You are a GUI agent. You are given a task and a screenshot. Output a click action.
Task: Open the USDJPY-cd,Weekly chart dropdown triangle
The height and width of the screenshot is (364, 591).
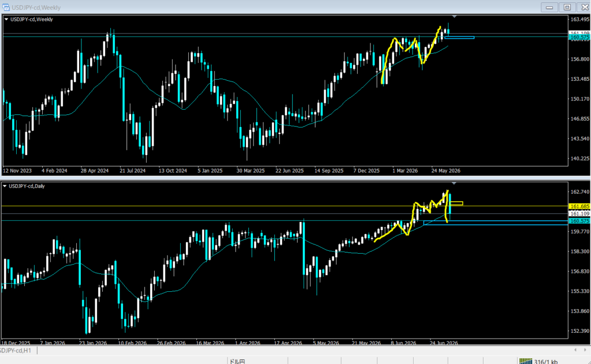point(6,19)
